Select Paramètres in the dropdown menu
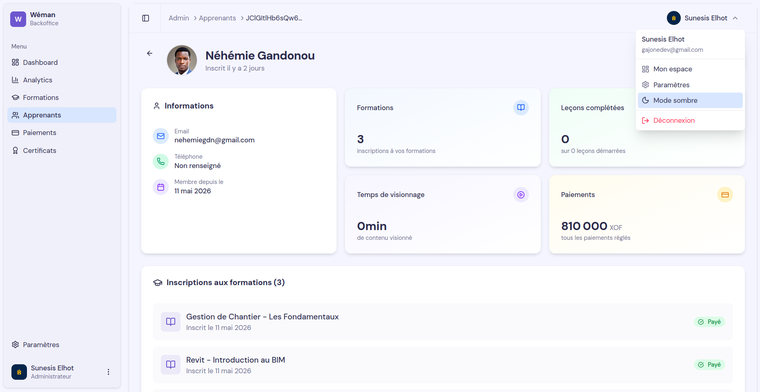This screenshot has width=760, height=392. click(x=690, y=85)
